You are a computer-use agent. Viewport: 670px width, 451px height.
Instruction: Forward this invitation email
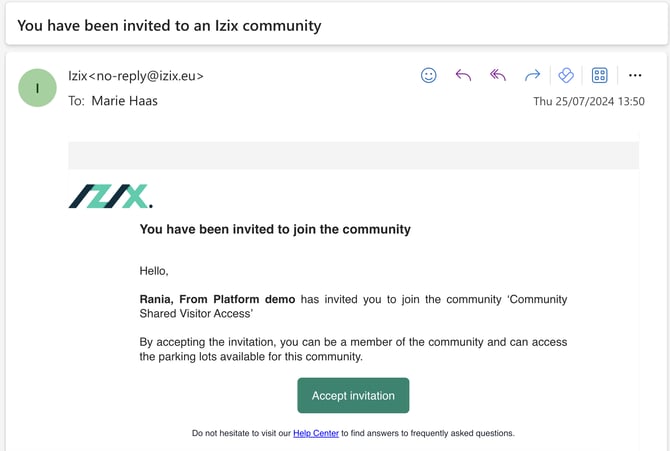tap(532, 75)
